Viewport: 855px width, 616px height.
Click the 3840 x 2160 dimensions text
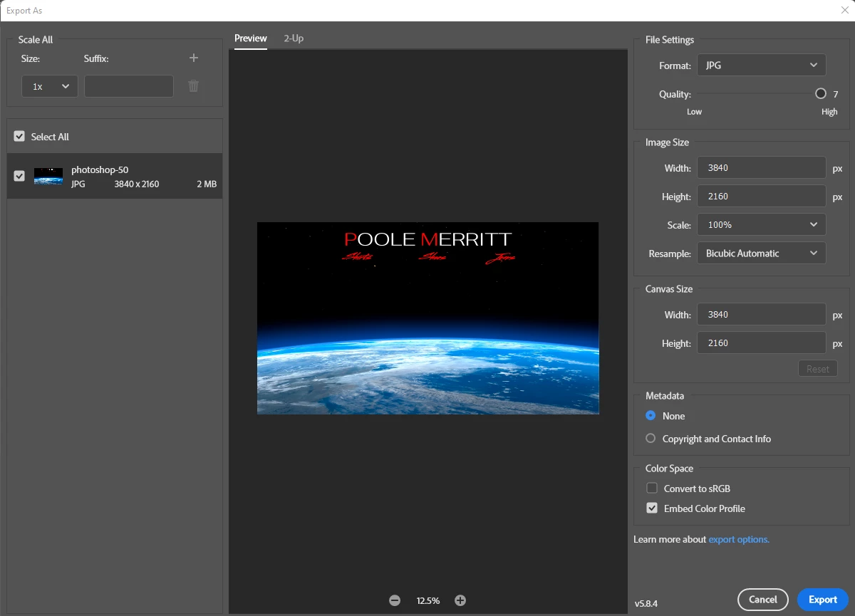(137, 184)
